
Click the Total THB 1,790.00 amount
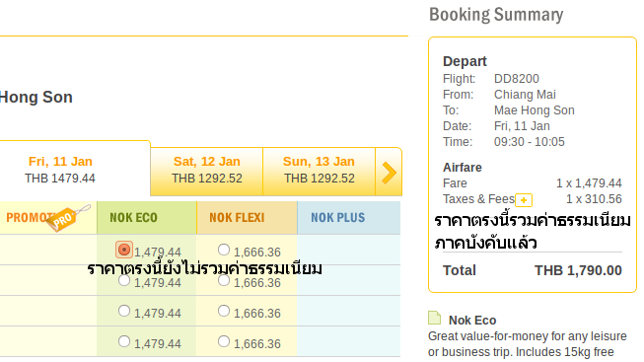click(578, 270)
